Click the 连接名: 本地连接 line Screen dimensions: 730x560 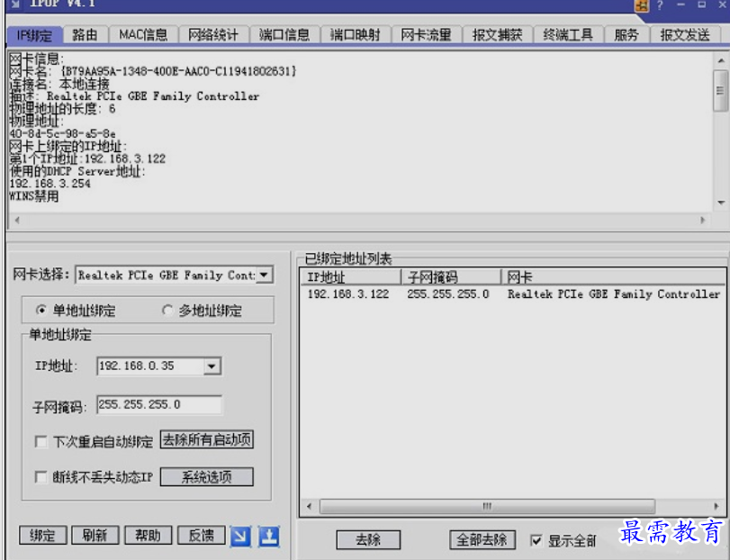click(59, 85)
